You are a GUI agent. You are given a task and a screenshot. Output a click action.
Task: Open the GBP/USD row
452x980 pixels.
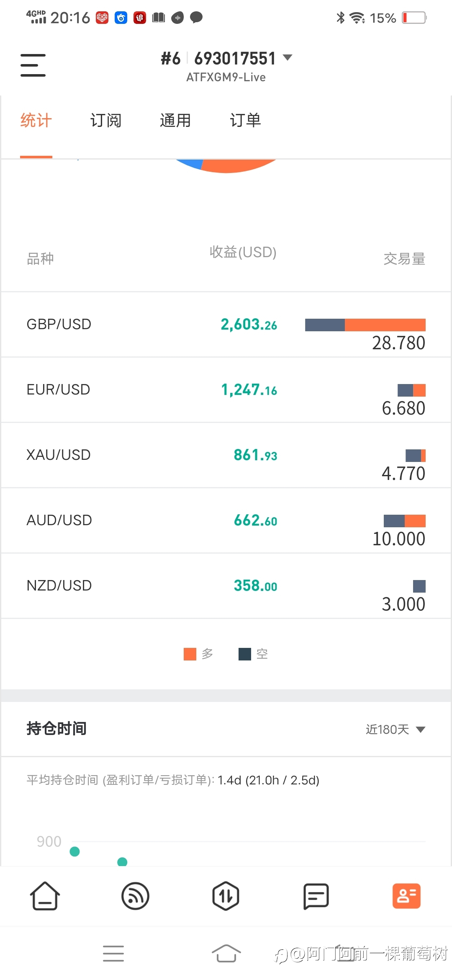coord(226,325)
